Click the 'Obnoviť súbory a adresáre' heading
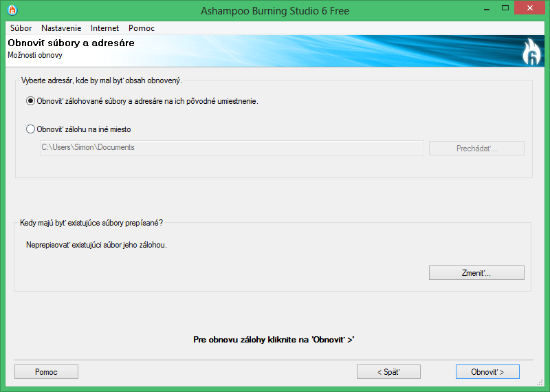 click(71, 43)
